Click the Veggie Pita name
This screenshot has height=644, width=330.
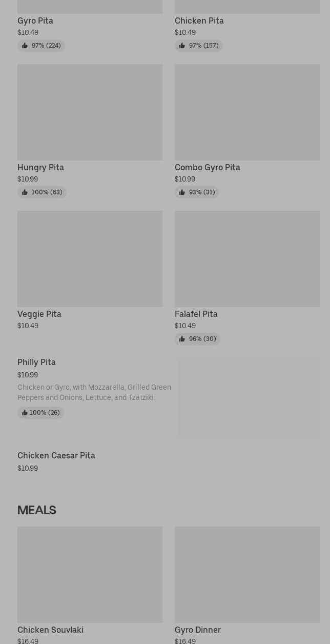point(39,314)
